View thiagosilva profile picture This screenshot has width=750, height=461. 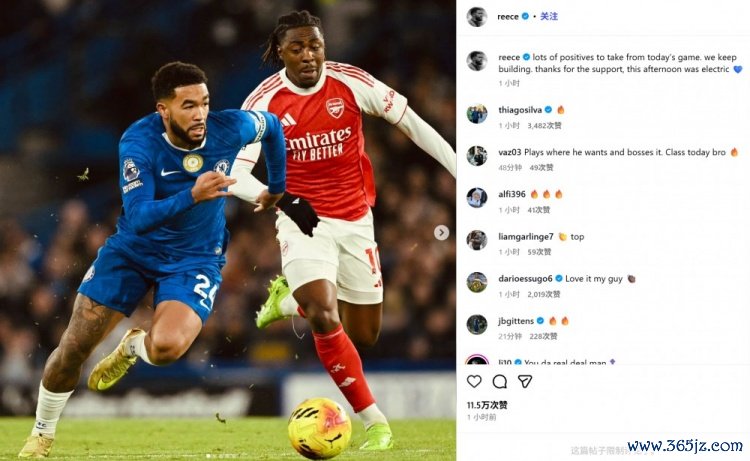[x=477, y=114]
